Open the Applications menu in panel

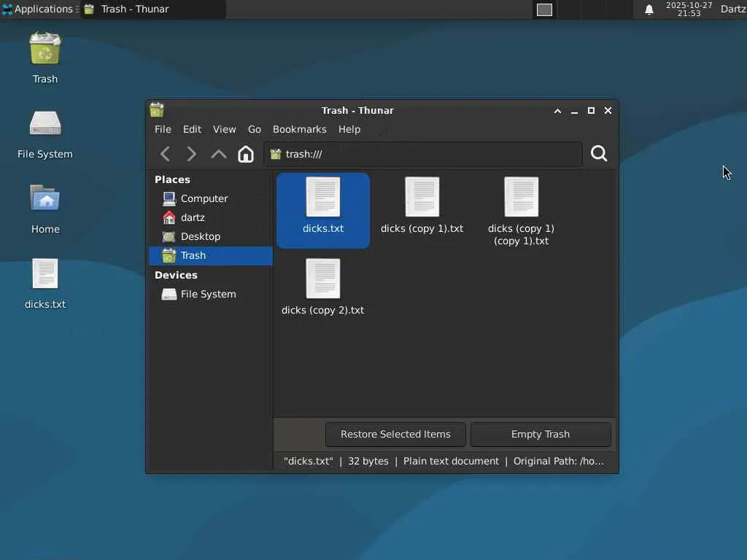coord(39,9)
